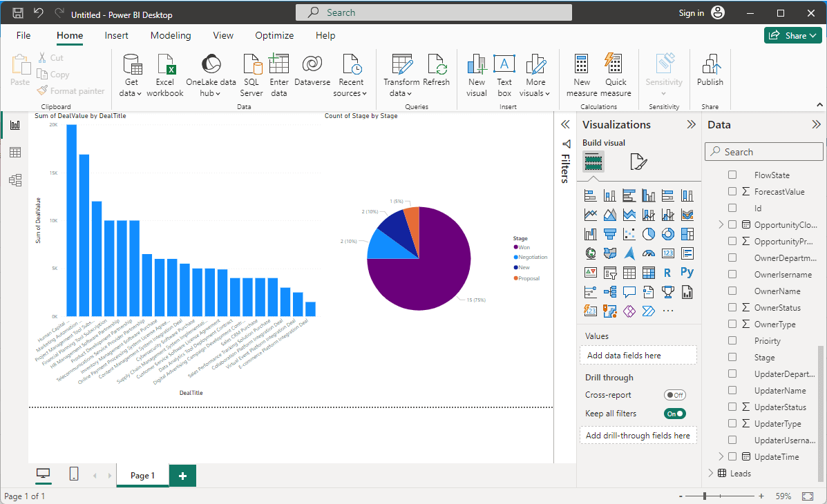
Task: Open the Insert ribbon tab
Action: click(116, 35)
